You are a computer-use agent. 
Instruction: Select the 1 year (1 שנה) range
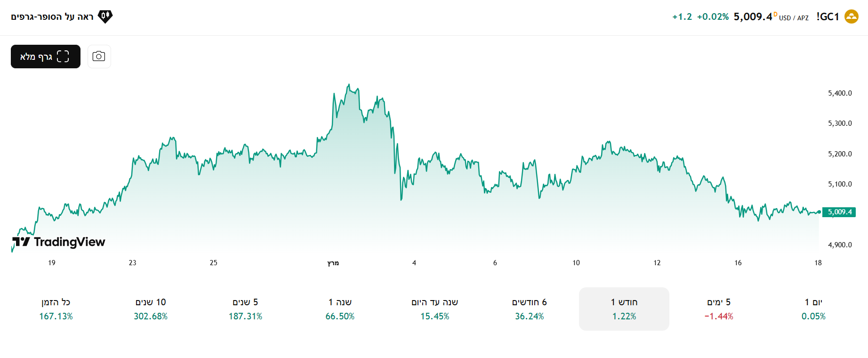click(x=340, y=309)
